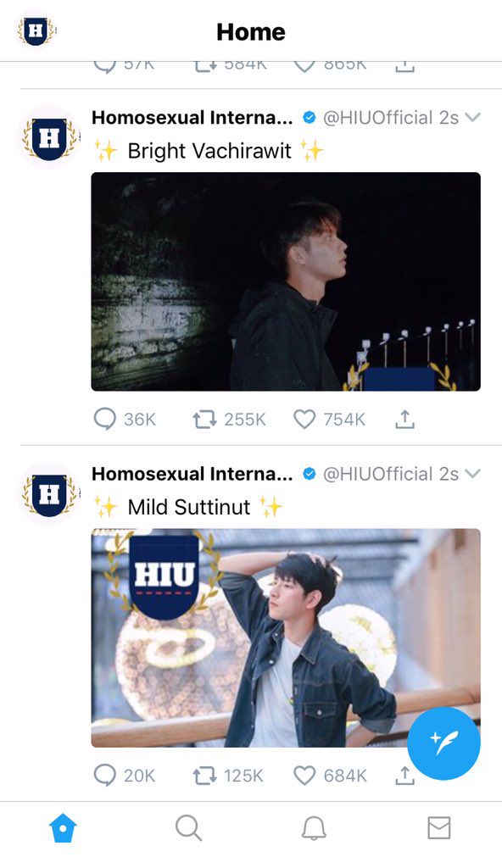Open the Search tab
This screenshot has height=868, width=502.
pos(188,828)
